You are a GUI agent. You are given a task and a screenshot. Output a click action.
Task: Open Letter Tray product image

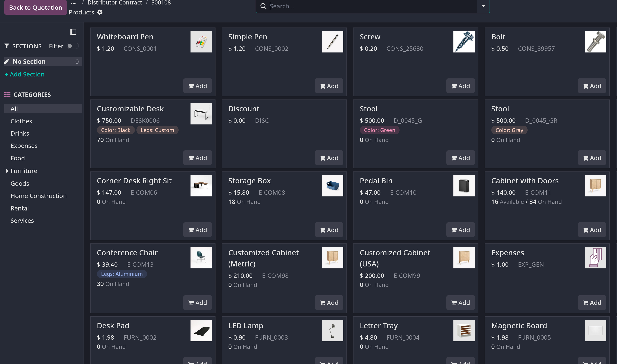[464, 331]
